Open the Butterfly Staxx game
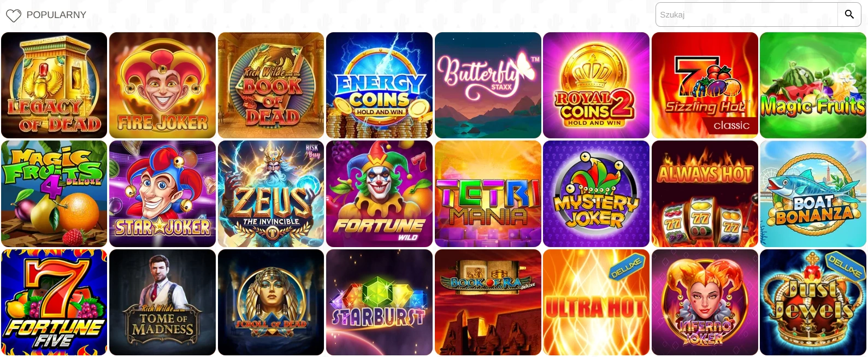 [488, 85]
